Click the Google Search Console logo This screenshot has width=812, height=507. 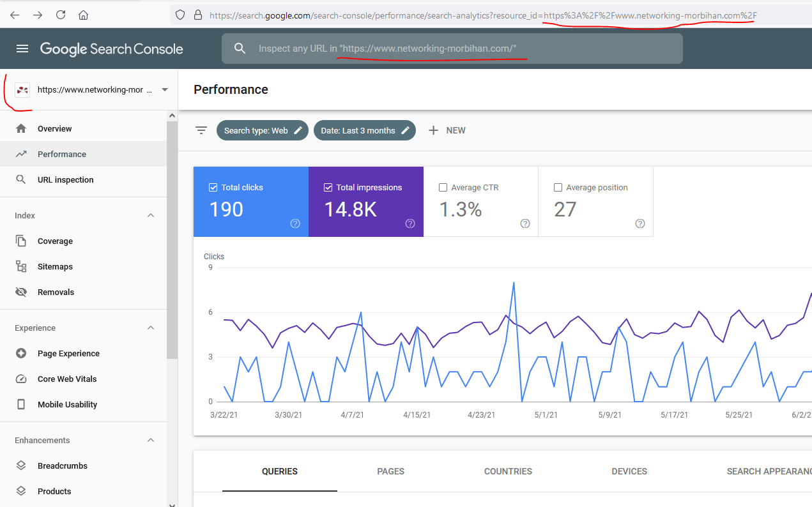[112, 49]
